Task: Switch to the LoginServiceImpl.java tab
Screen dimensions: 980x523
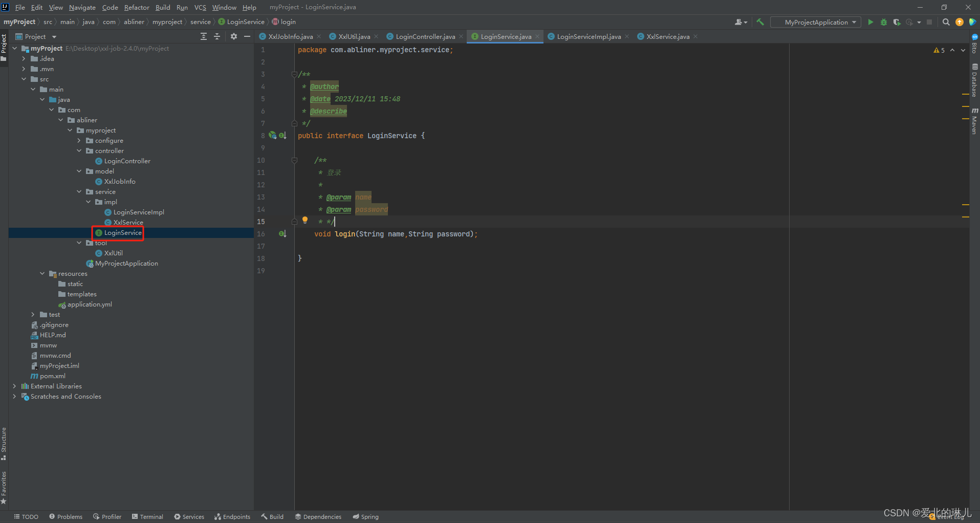Action: point(589,36)
